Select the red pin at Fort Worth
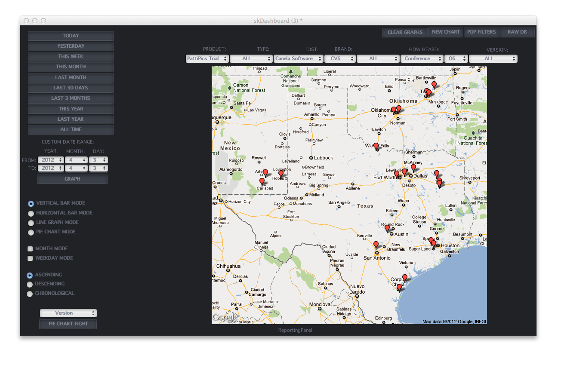The width and height of the screenshot is (561, 392). click(x=397, y=174)
